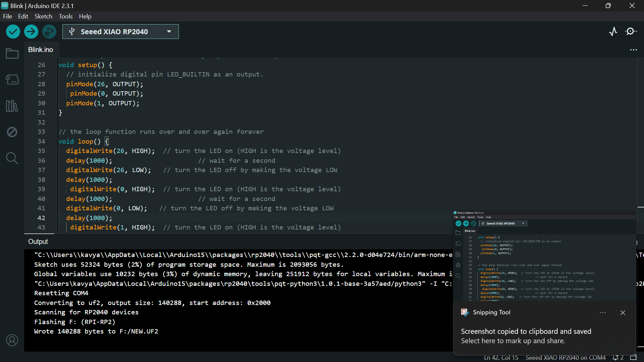
Task: Click Ln 42, Col 15 cursor position
Action: (x=501, y=358)
